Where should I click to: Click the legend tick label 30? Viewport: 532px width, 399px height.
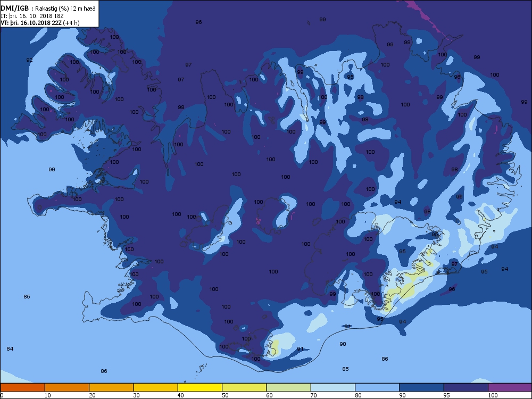(136, 395)
